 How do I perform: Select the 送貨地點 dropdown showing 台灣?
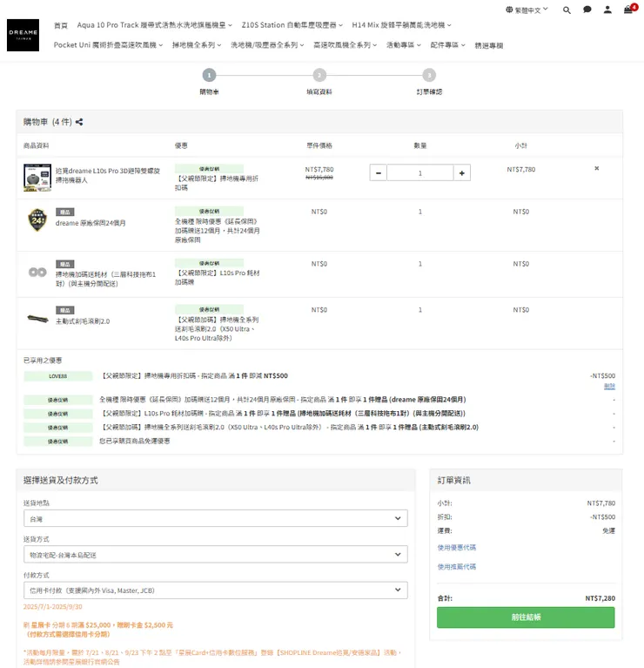coord(215,518)
